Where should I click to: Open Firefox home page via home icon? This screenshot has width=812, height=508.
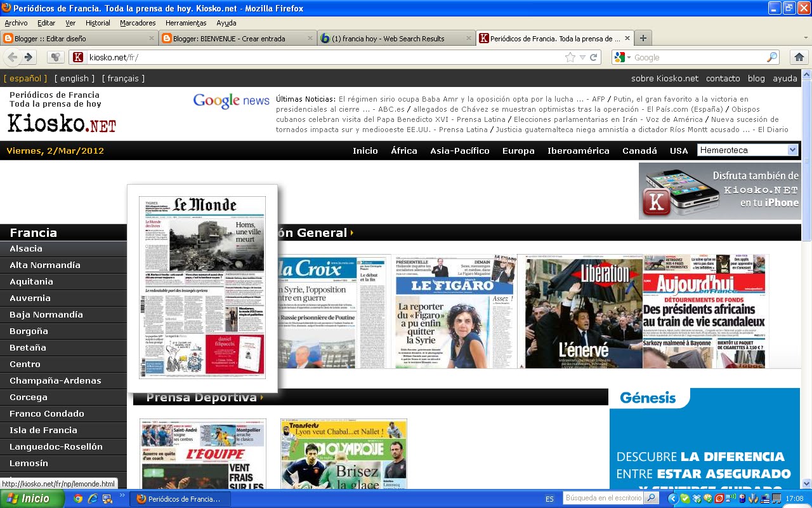(x=799, y=57)
